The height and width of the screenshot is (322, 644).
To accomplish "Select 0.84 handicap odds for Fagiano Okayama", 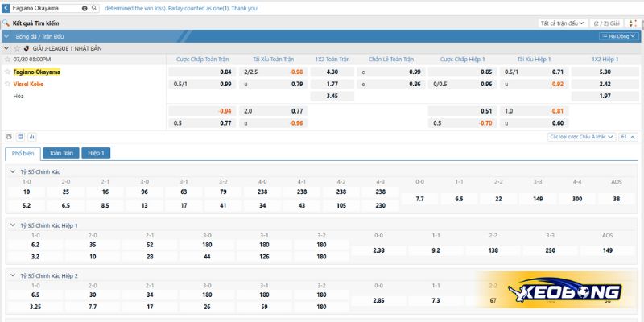I will pyautogui.click(x=225, y=72).
